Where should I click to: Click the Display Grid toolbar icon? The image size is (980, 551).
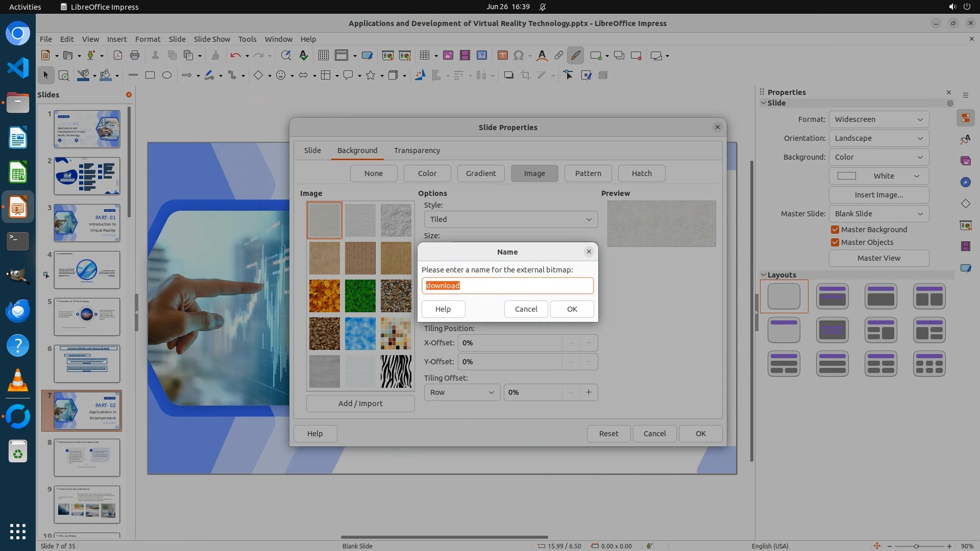coord(323,56)
